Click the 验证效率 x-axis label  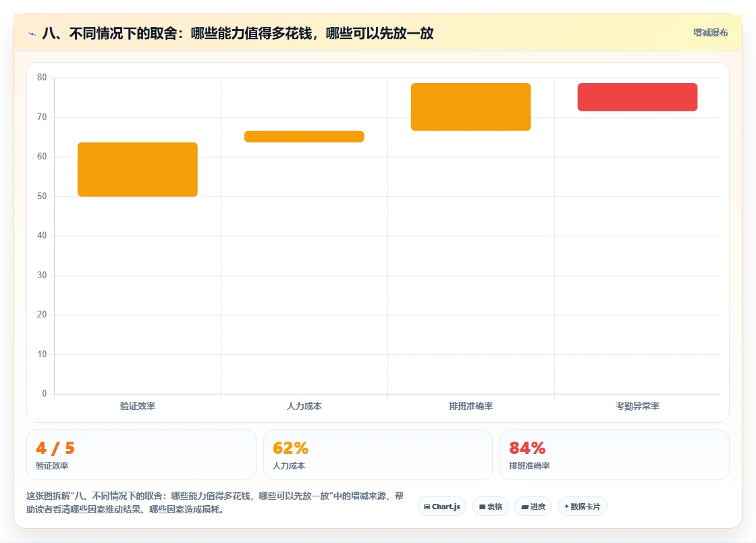pyautogui.click(x=138, y=406)
